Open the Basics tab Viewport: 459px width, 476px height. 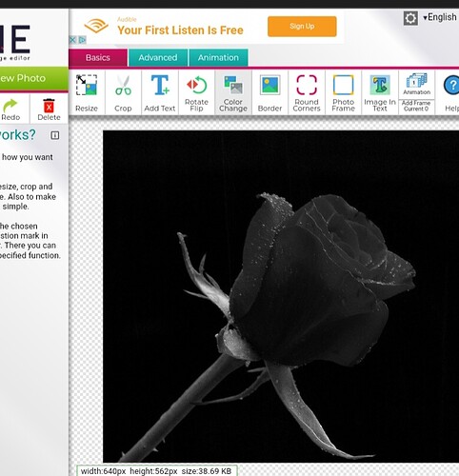tap(98, 58)
